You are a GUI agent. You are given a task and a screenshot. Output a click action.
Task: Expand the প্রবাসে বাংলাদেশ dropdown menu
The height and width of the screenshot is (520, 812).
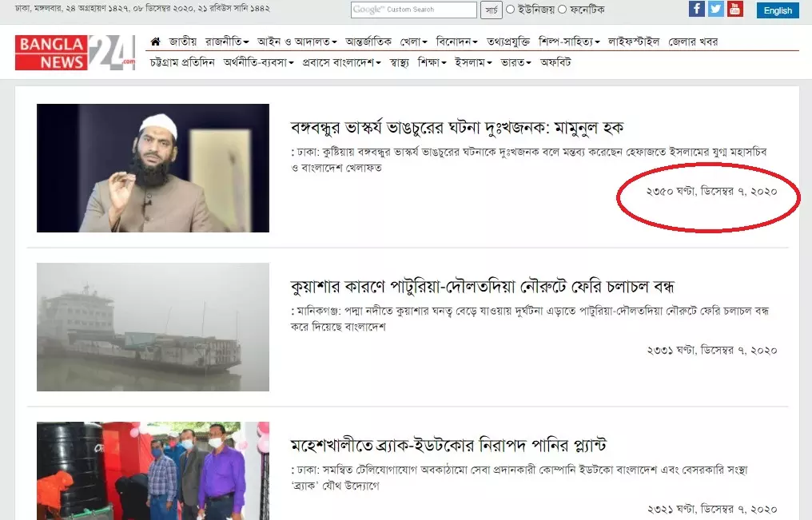[x=341, y=62]
